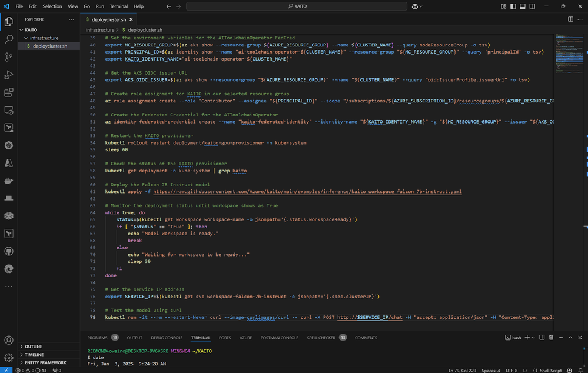
Task: Kill terminal with the trash icon
Action: (x=551, y=338)
